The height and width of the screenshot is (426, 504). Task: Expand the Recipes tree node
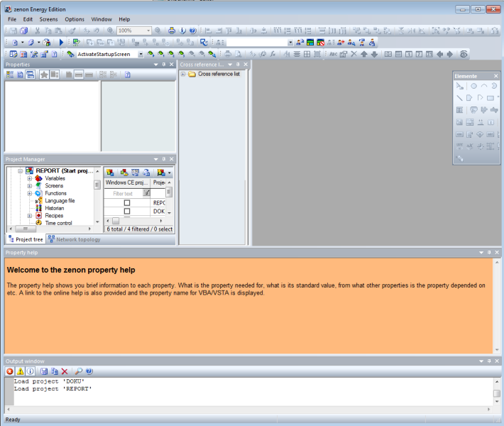(29, 216)
